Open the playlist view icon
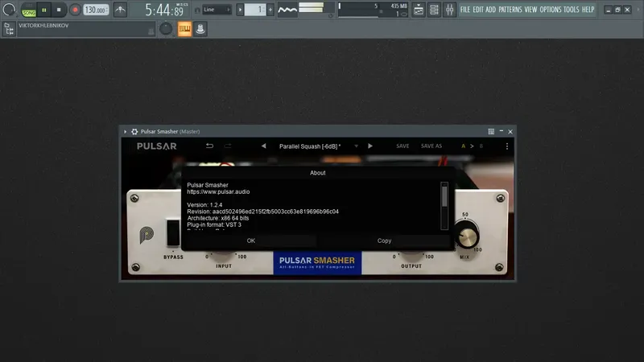Image resolution: width=644 pixels, height=362 pixels. click(418, 10)
